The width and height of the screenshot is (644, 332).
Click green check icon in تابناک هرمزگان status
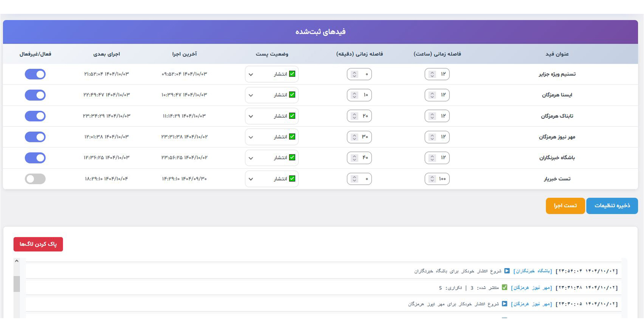click(x=292, y=116)
